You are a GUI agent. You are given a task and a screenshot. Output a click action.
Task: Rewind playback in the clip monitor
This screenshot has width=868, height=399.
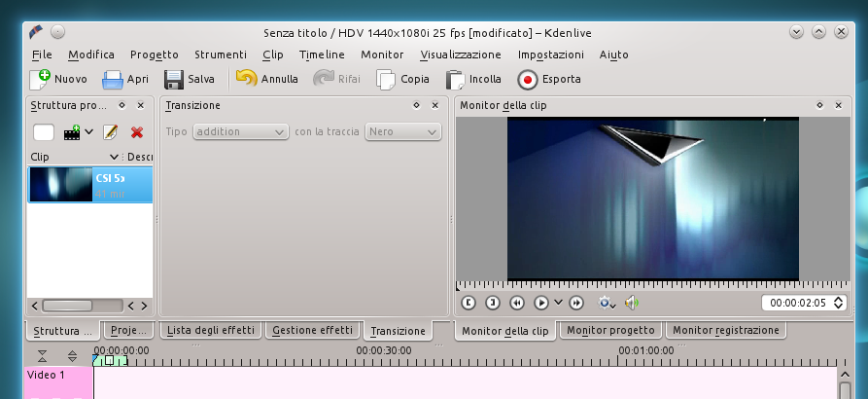click(x=517, y=303)
